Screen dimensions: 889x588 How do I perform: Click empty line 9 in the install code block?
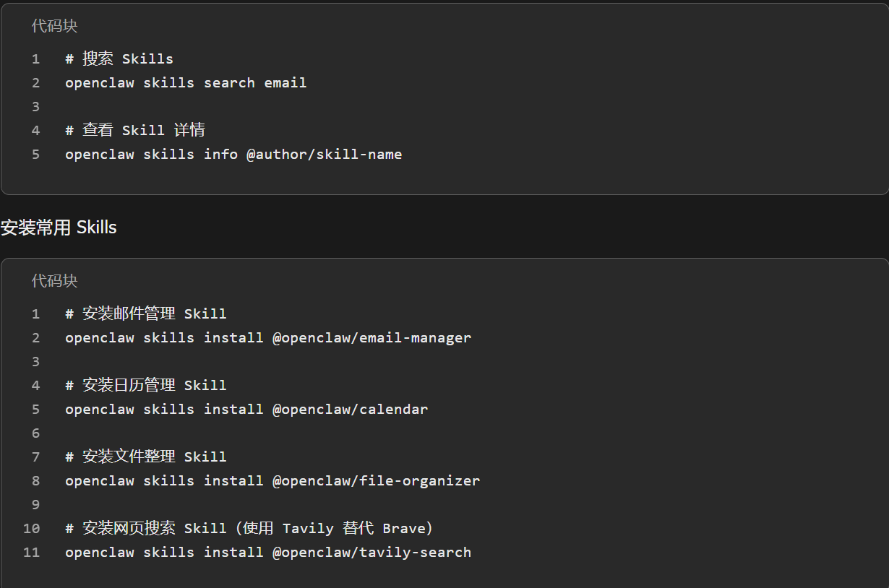pos(217,505)
